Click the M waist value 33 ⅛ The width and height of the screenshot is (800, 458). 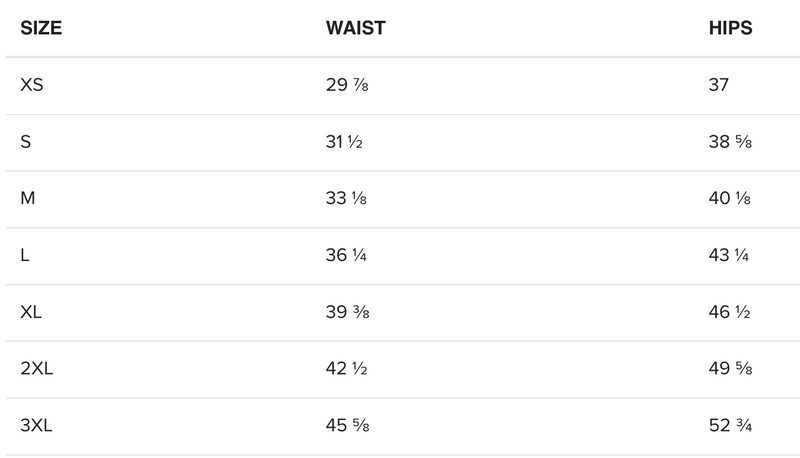tap(347, 198)
